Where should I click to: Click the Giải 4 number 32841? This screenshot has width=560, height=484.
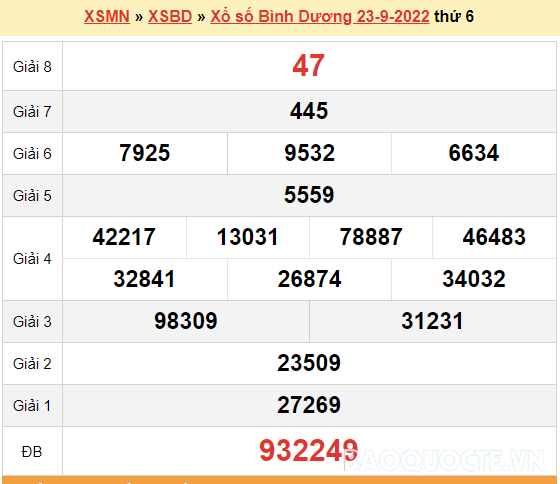(x=145, y=279)
